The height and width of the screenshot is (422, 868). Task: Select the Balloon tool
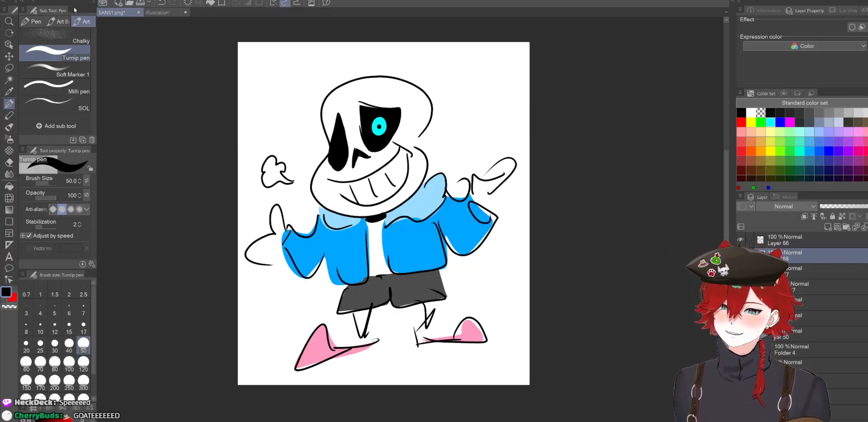9,268
